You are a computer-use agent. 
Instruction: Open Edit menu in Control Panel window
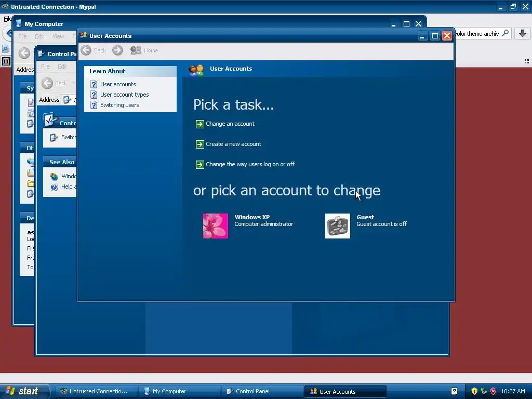(62, 66)
